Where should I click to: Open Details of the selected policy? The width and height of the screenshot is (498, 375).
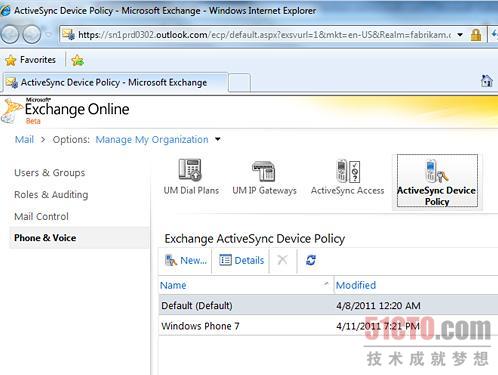[242, 260]
